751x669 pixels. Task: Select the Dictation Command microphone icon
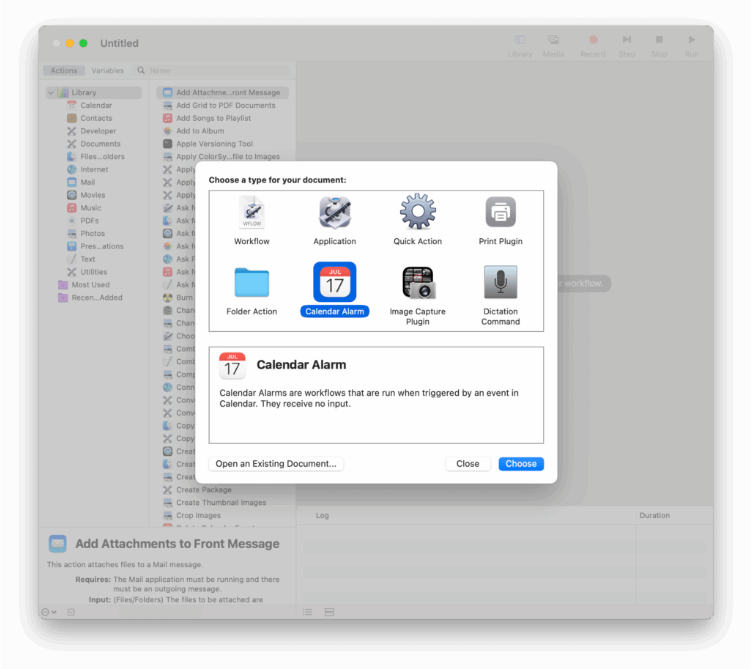pos(501,282)
